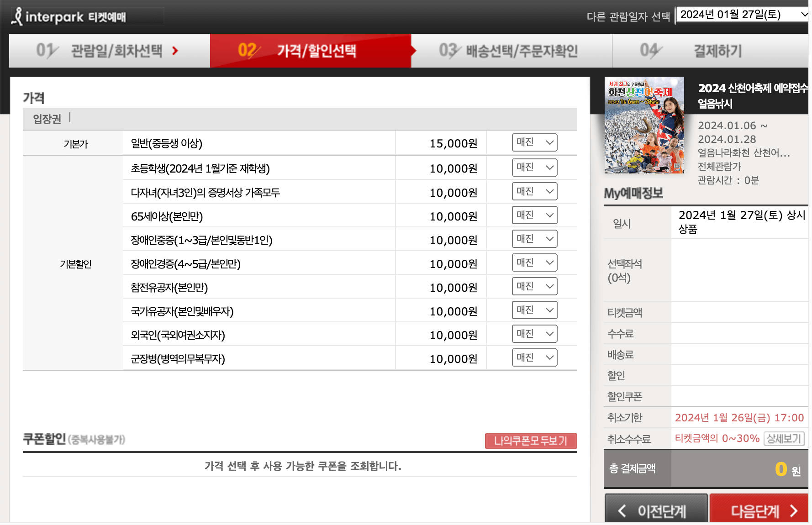The height and width of the screenshot is (525, 812).
Task: Open quantity dropdown for 초등학생 ticket
Action: click(x=534, y=168)
